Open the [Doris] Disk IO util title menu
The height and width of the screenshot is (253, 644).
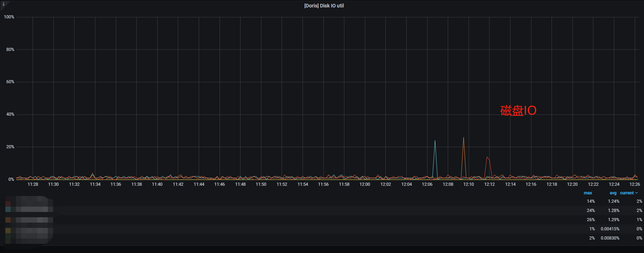(x=324, y=6)
